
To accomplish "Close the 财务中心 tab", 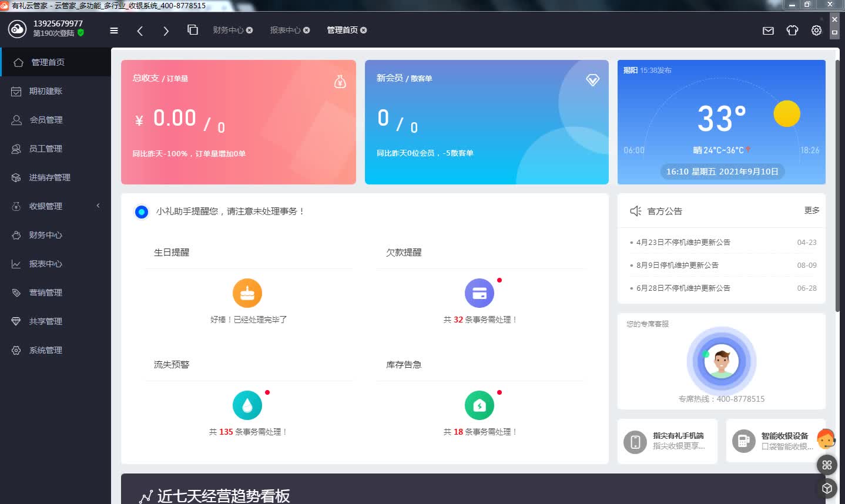I will 249,30.
